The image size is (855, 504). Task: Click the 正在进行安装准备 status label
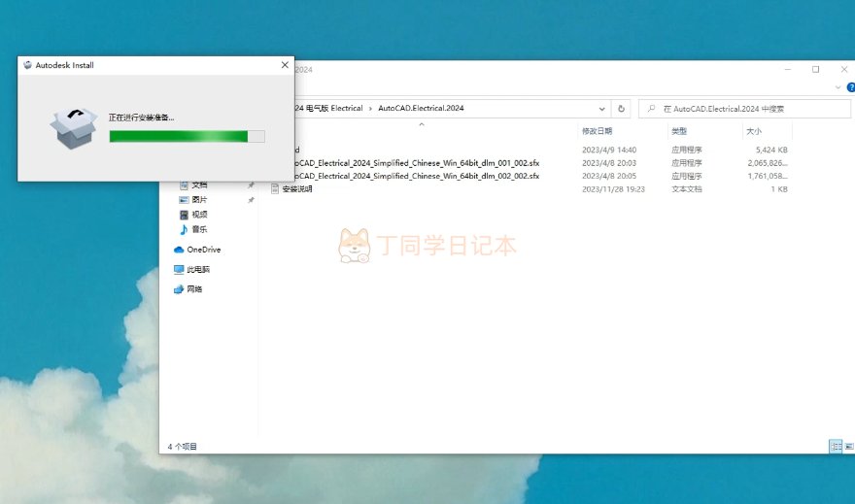click(x=141, y=118)
